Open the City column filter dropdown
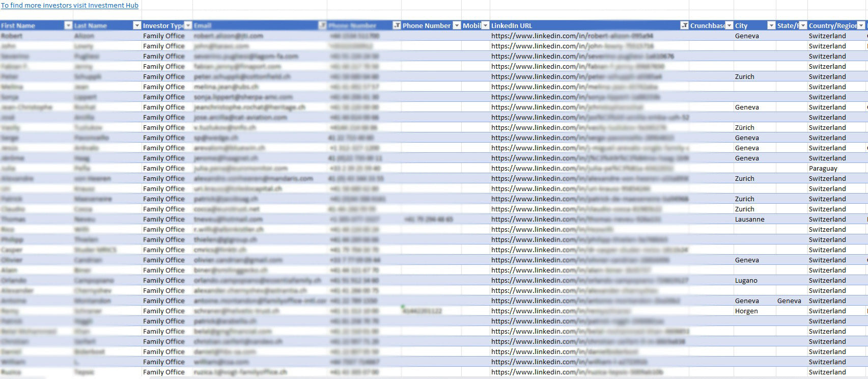The height and width of the screenshot is (379, 868). (x=771, y=25)
